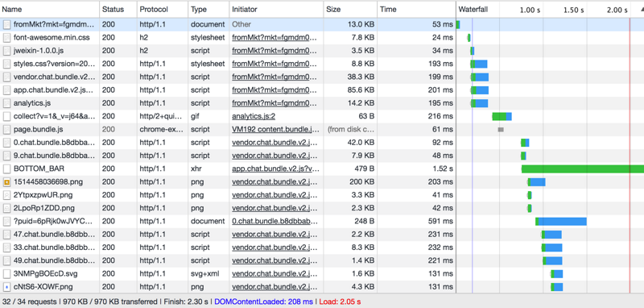Click the image icon of cNtS6-XOWF.png

click(6, 286)
